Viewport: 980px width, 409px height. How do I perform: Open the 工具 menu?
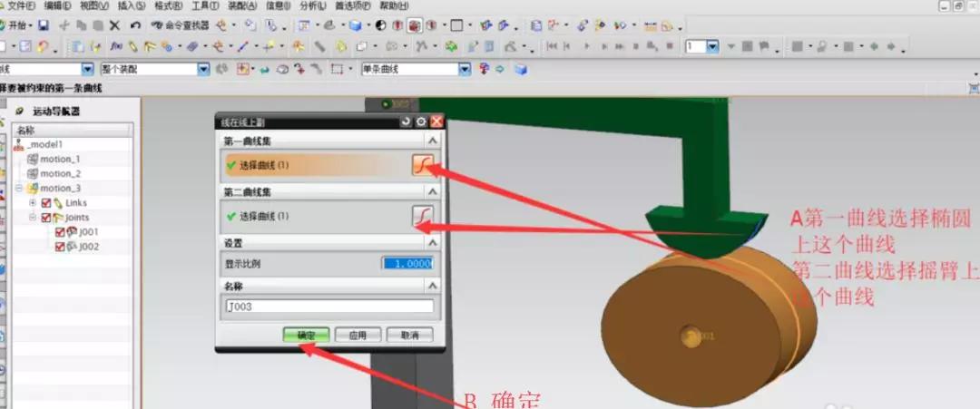pos(205,5)
